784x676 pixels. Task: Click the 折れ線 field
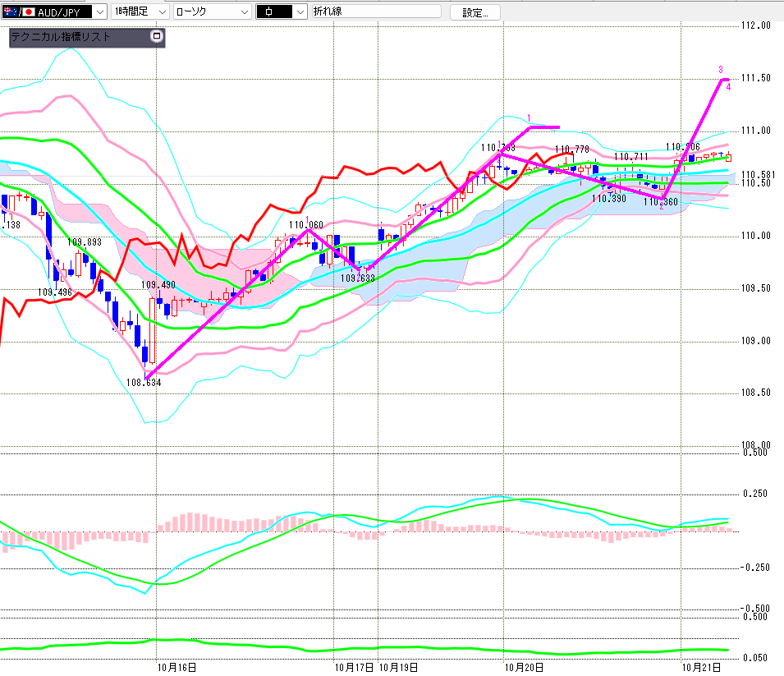pos(377,11)
